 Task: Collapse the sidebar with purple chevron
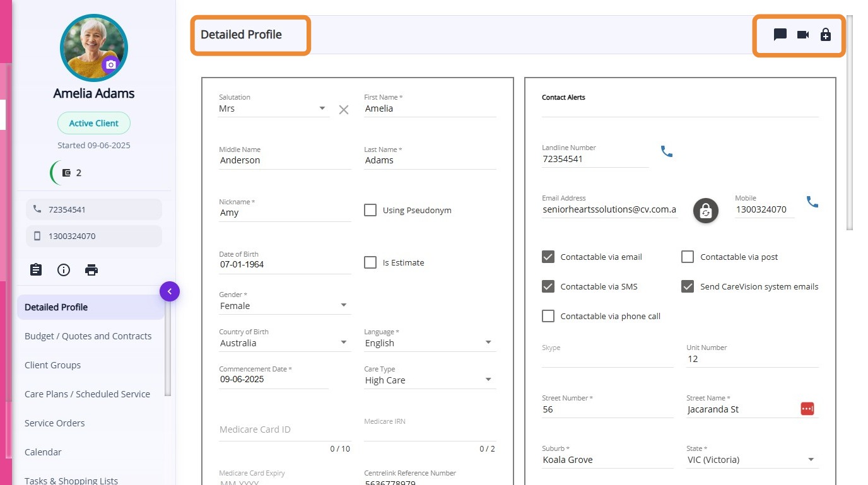[x=170, y=291]
